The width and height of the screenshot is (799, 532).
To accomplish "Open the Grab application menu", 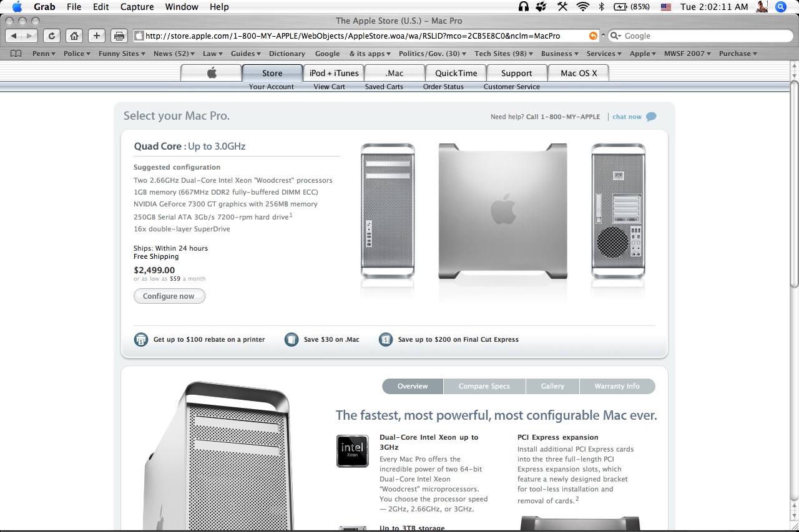I will coord(44,7).
